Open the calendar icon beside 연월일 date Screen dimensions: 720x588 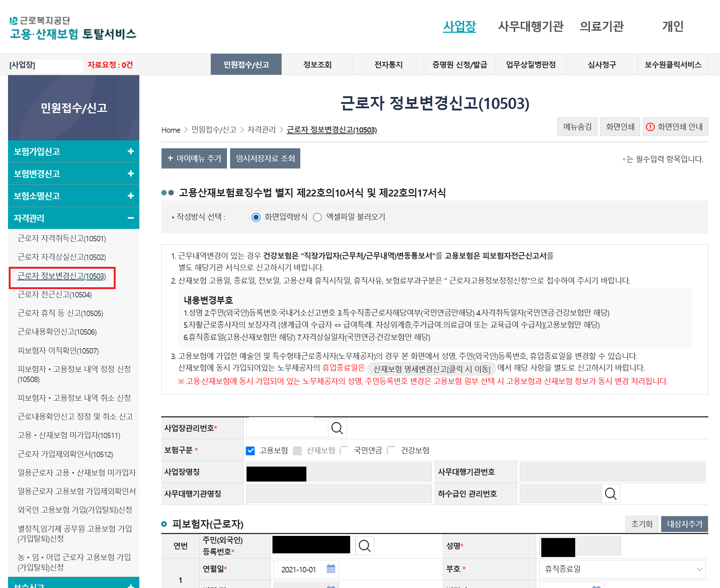[331, 569]
